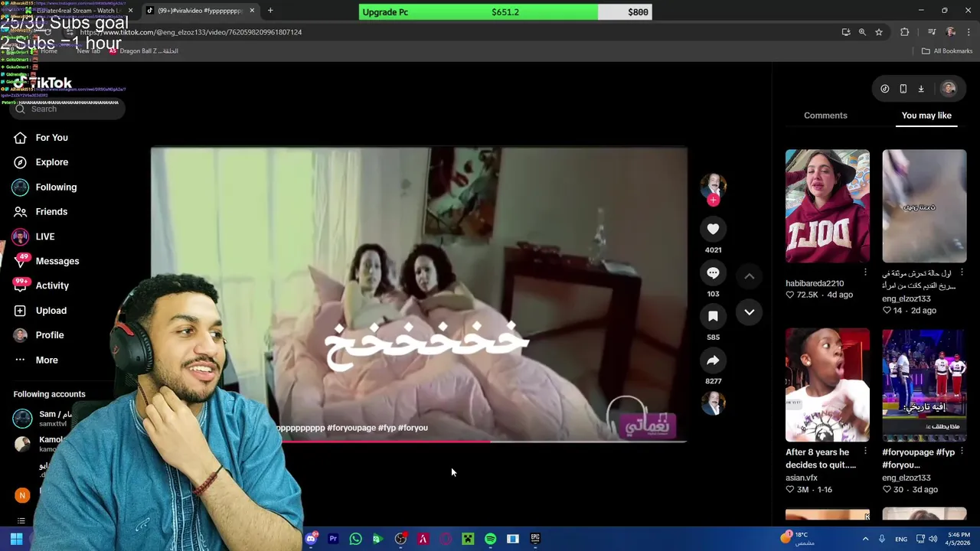Like the video with the heart icon
Screen dimensions: 980x551
(713, 229)
